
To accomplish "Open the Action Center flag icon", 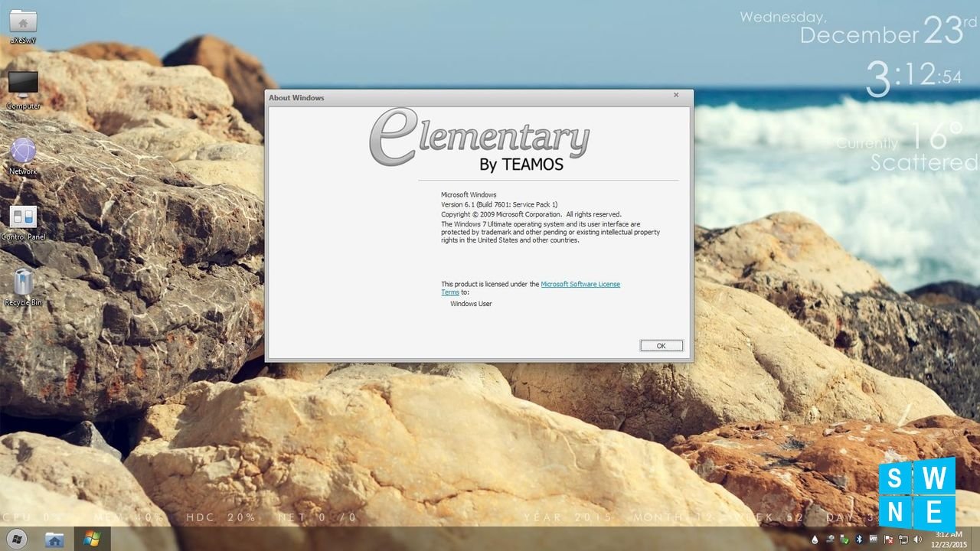I will click(888, 540).
